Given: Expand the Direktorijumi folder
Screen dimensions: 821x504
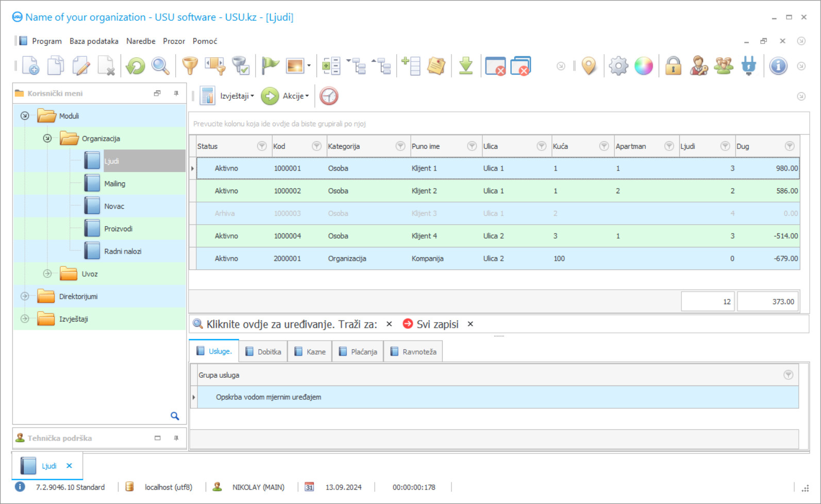Looking at the screenshot, I should point(25,296).
